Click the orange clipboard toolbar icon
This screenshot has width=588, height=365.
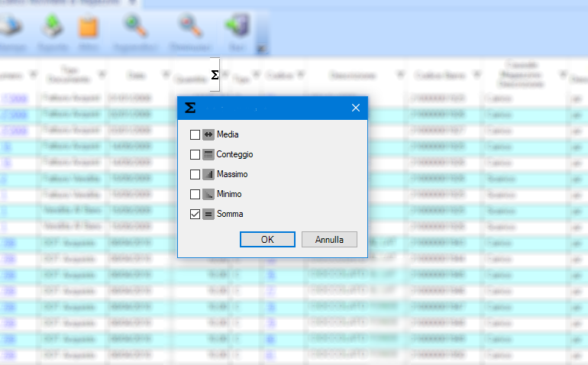tap(89, 28)
